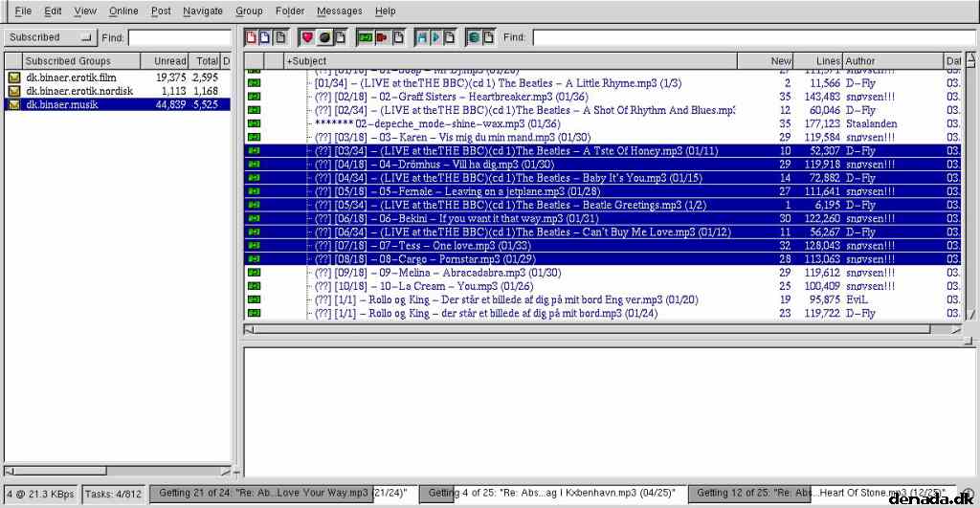The image size is (980, 508).
Task: Click the last page icon before Find
Action: pos(488,37)
